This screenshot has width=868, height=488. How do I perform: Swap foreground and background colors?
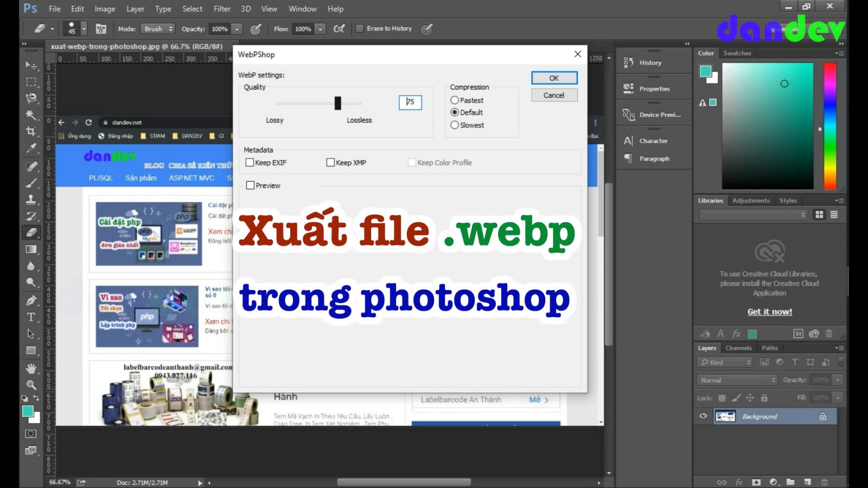[x=36, y=399]
